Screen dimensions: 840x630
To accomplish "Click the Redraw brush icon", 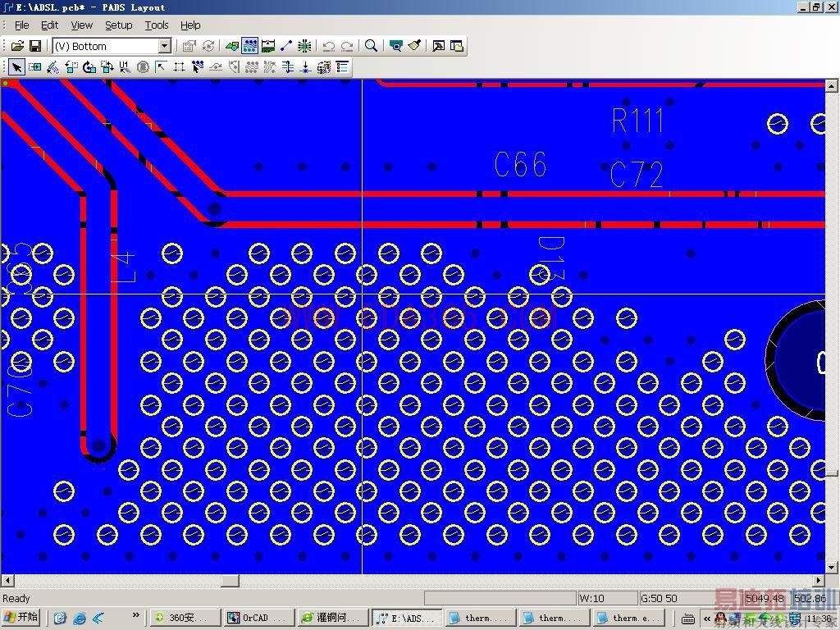I will pyautogui.click(x=414, y=46).
